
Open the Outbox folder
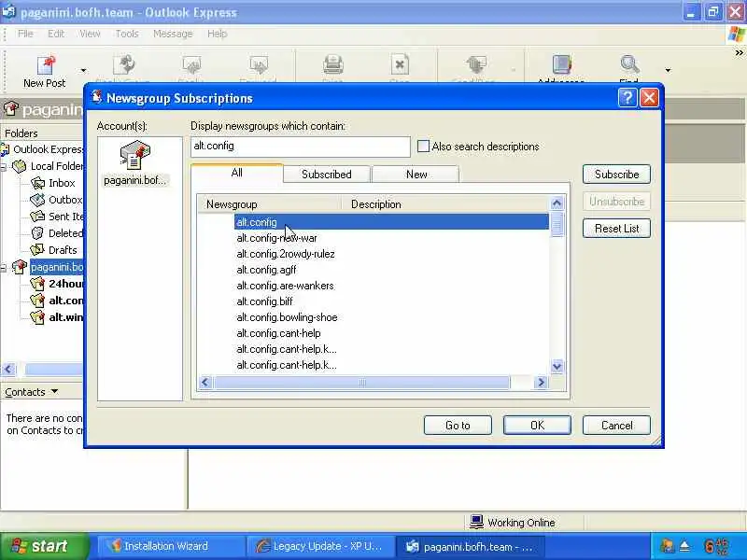point(65,200)
